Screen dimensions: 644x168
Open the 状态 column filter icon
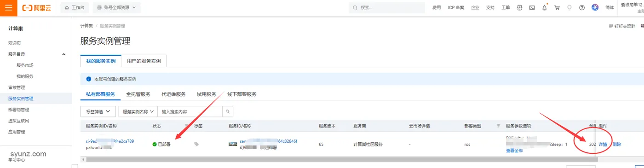187,126
